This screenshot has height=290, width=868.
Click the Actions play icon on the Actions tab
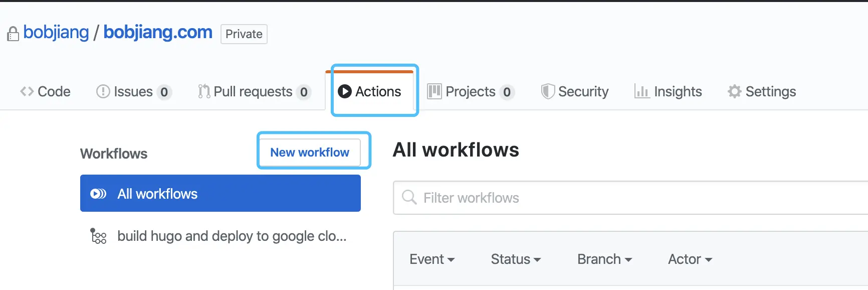click(345, 91)
